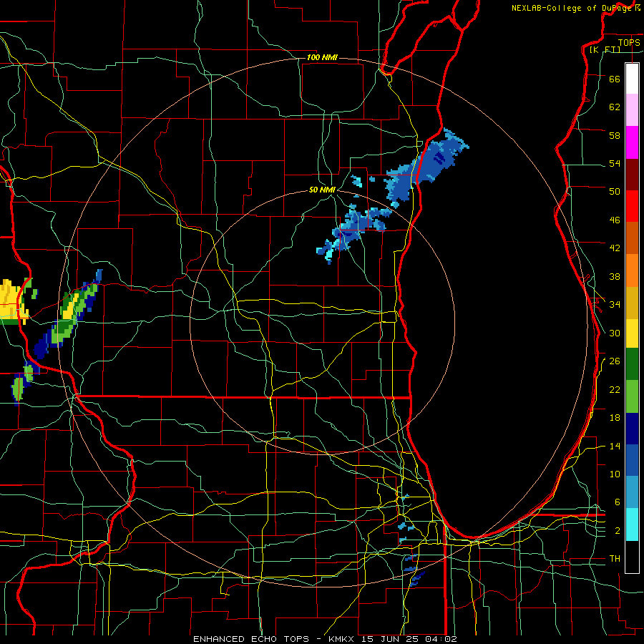644x644 pixels.
Task: Click the 34 legend value
Action: [615, 304]
